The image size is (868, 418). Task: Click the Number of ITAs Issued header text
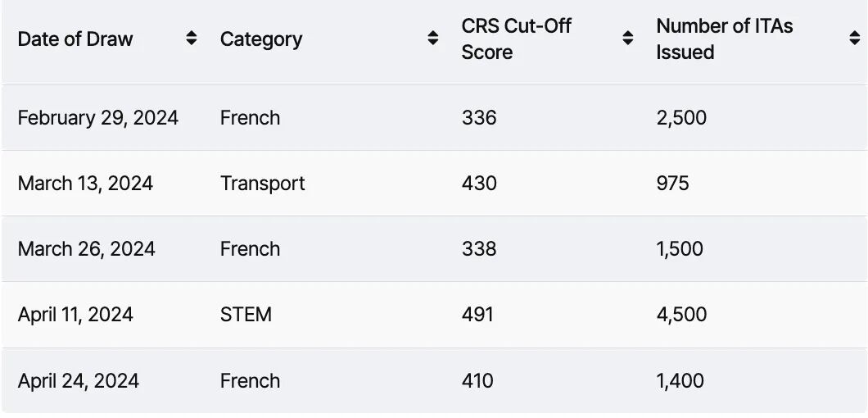click(x=724, y=39)
